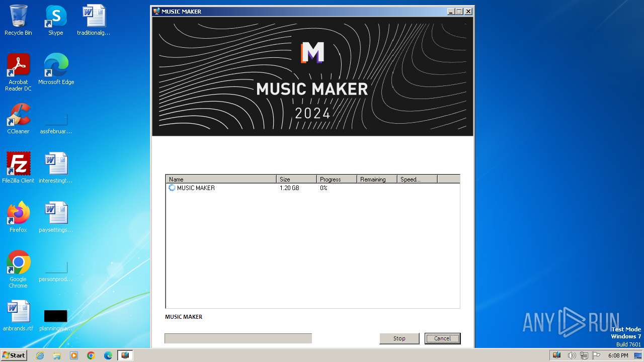Open CCleaner desktop shortcut
The image size is (644, 362).
pyautogui.click(x=18, y=119)
